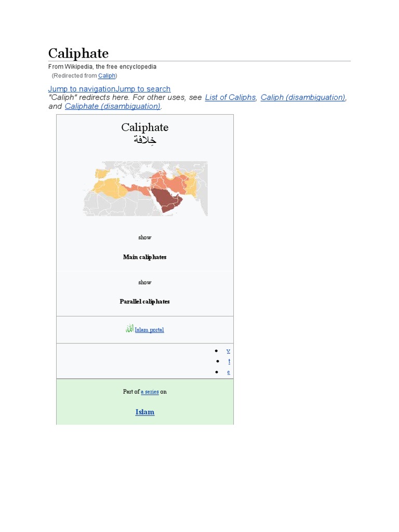Click the Caliphate page heading
Screen dimensions: 399x532
click(78, 54)
